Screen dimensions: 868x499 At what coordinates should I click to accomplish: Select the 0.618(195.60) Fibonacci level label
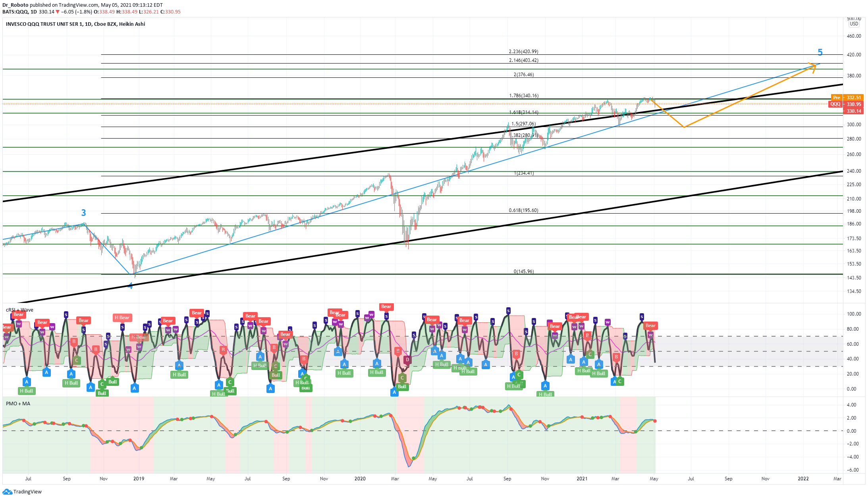coord(523,210)
